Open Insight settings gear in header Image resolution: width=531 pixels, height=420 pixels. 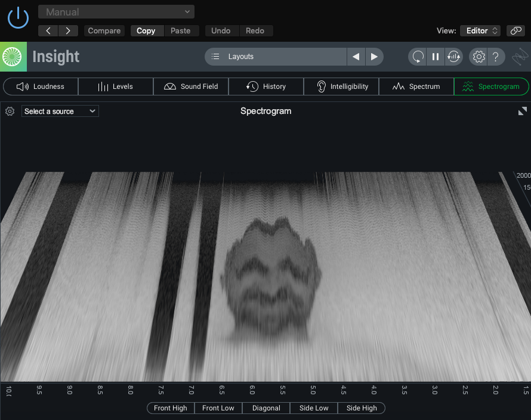478,57
